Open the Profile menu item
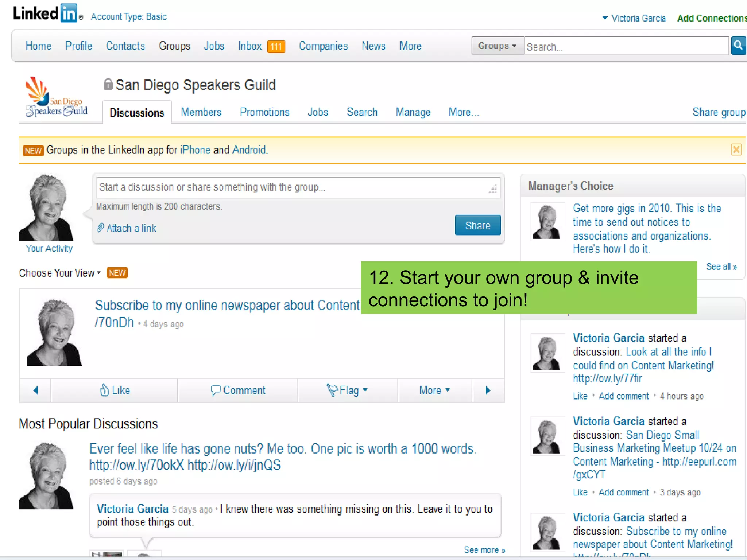This screenshot has height=560, width=747. 78,46
